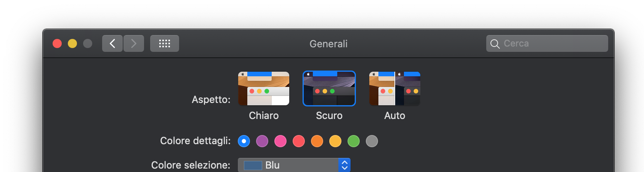Viewport: 644px width, 172px height.
Task: Choose the pink accent color
Action: coord(280,141)
